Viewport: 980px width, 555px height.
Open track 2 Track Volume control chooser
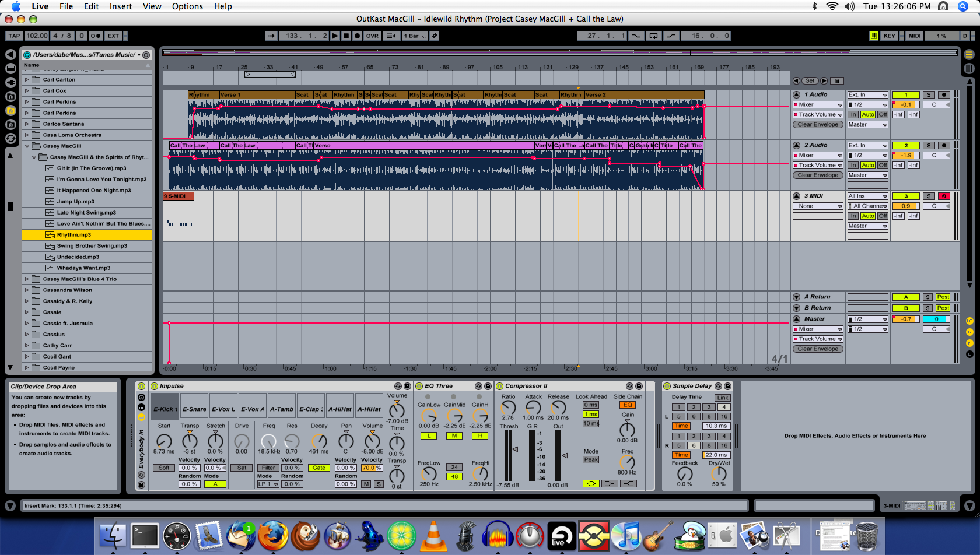(x=818, y=166)
